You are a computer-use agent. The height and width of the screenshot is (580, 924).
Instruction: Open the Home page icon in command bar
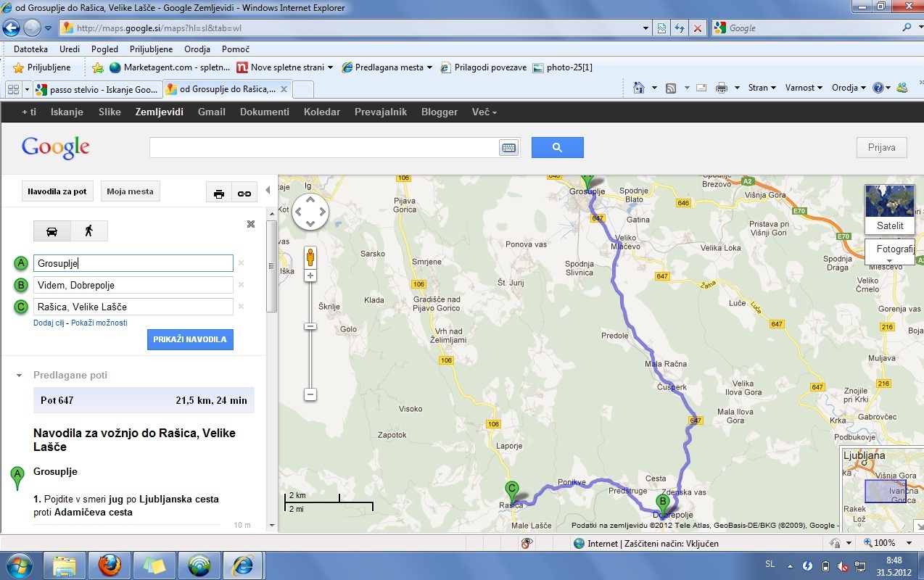pos(639,88)
